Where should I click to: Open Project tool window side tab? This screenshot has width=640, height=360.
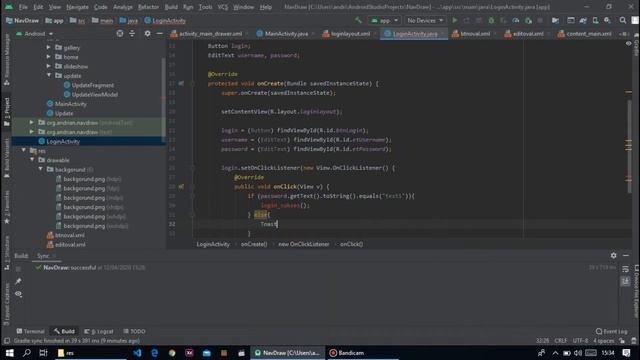(x=7, y=112)
